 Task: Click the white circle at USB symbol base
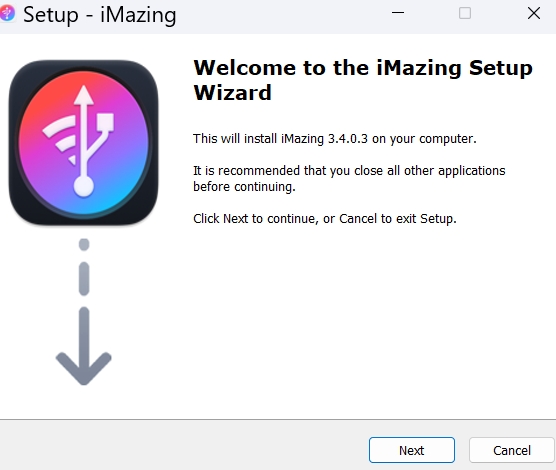(x=84, y=186)
